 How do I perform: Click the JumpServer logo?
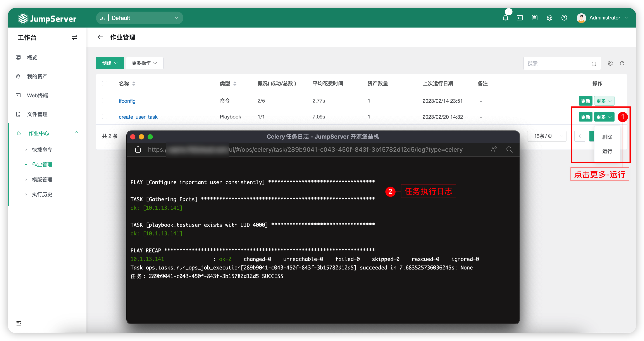tap(47, 19)
